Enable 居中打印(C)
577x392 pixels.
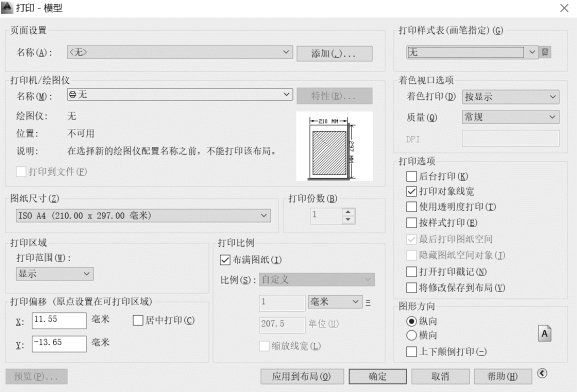tap(138, 320)
